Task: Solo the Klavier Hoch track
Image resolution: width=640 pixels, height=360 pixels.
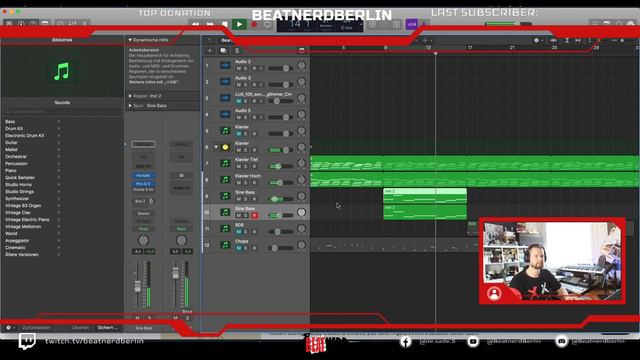Action: (246, 183)
